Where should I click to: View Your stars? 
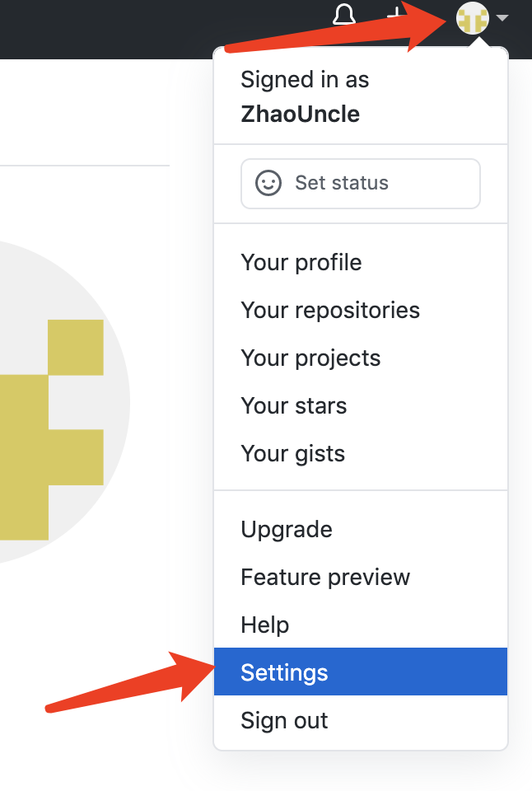(293, 406)
